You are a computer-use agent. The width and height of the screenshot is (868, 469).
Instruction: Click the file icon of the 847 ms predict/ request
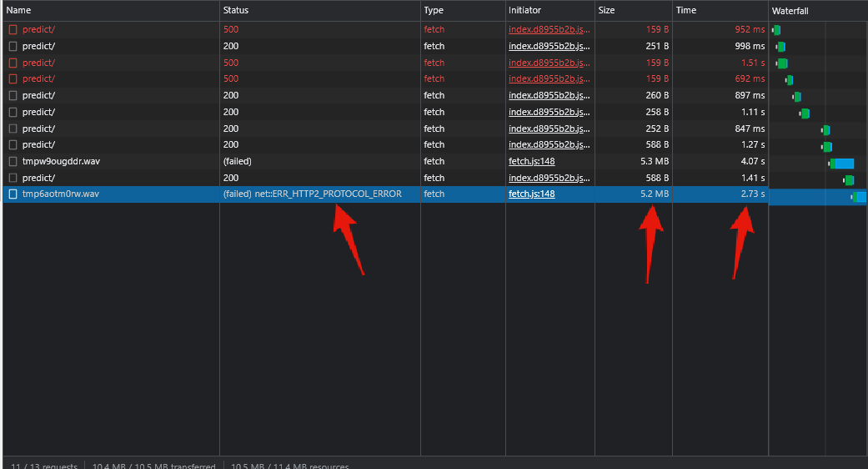13,129
